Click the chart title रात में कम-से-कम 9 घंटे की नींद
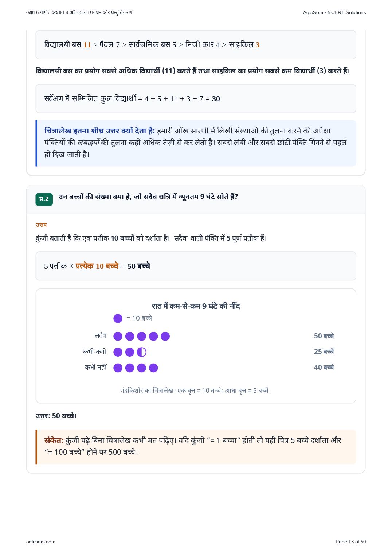Screen dimensions: 392x555 [x=196, y=306]
